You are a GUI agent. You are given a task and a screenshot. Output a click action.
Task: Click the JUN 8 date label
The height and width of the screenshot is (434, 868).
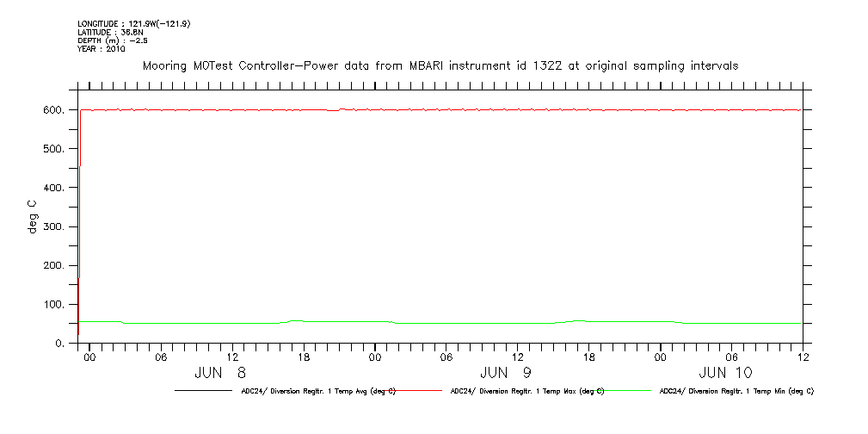point(220,373)
